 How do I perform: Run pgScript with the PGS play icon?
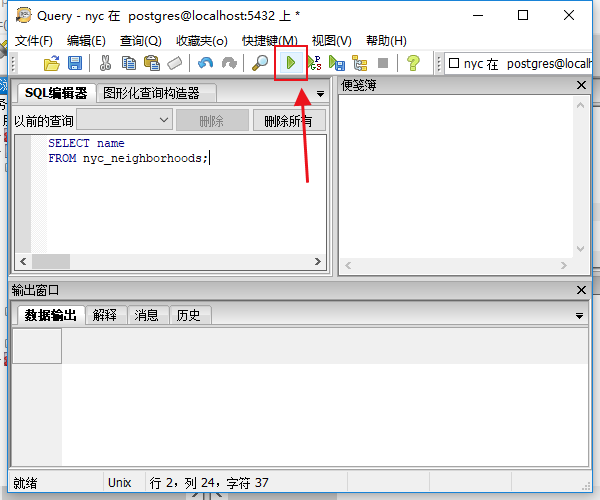pos(315,63)
